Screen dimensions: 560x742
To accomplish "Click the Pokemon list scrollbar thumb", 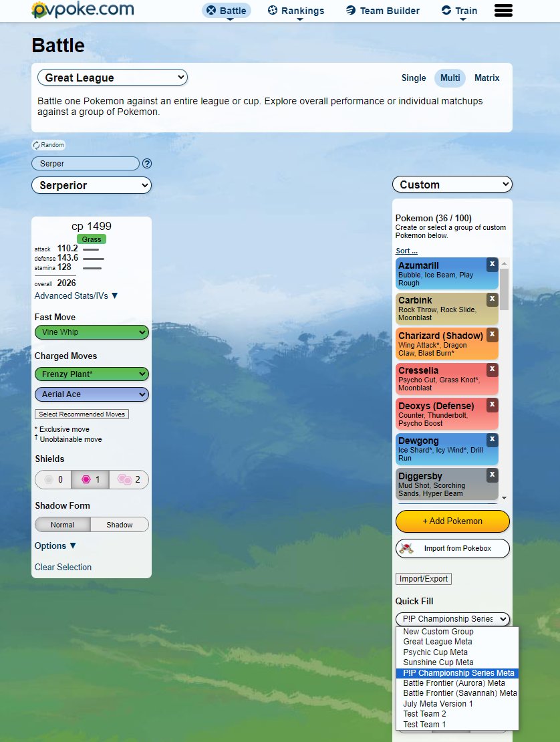I will (504, 289).
